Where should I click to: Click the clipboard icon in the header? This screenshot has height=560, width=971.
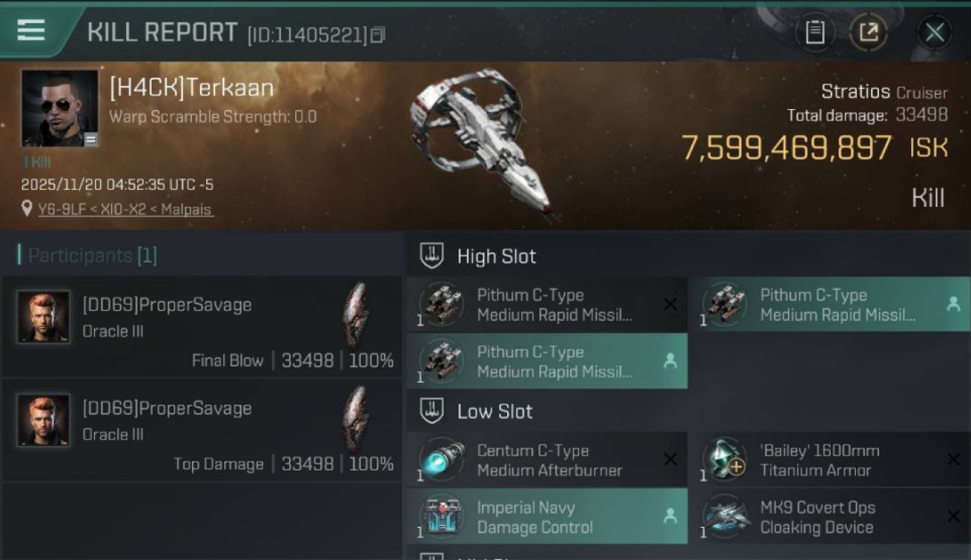pyautogui.click(x=815, y=32)
